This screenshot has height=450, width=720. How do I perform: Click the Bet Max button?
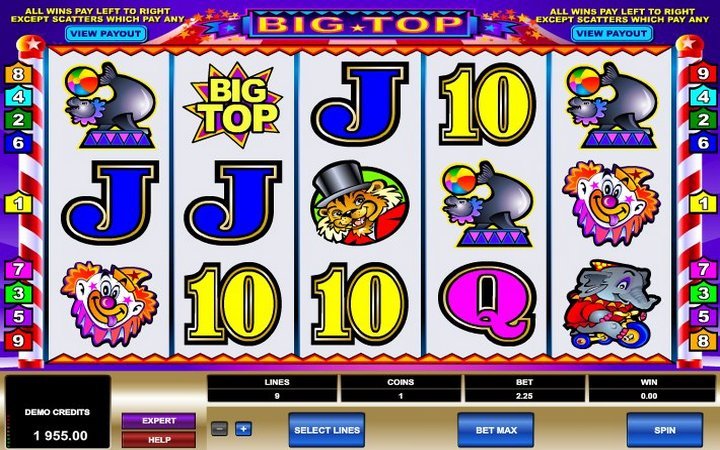pyautogui.click(x=496, y=430)
